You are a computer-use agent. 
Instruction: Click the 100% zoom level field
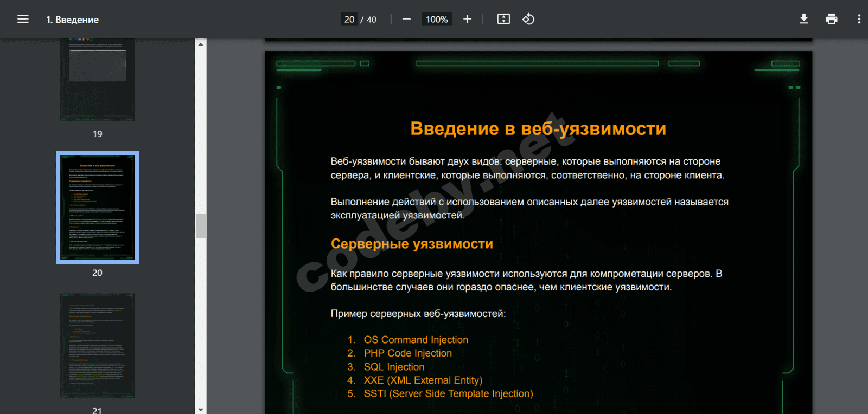click(437, 20)
